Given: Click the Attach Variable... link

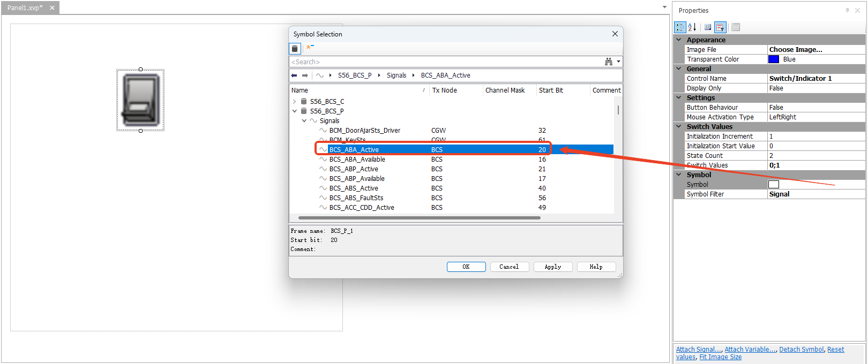Looking at the screenshot, I should tap(750, 350).
